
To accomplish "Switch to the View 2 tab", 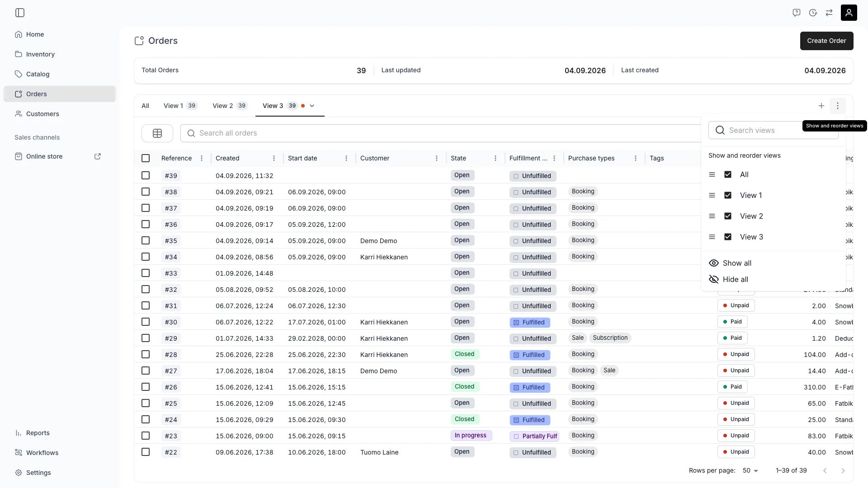I will 230,106.
